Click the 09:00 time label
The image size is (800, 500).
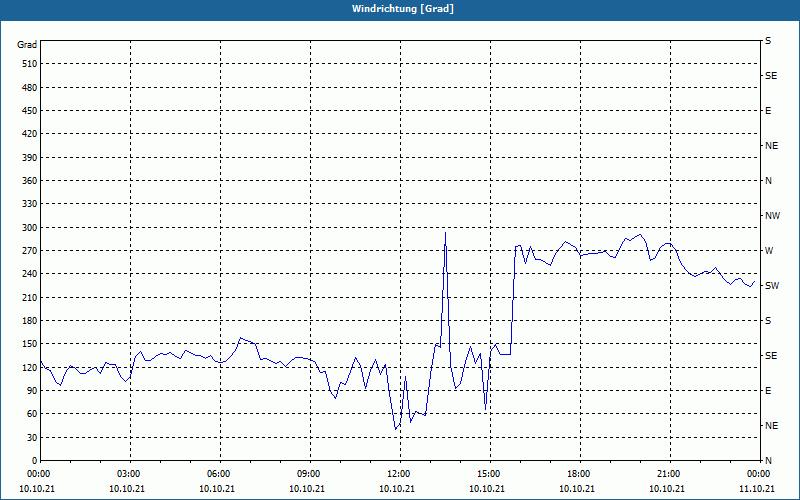pos(309,474)
